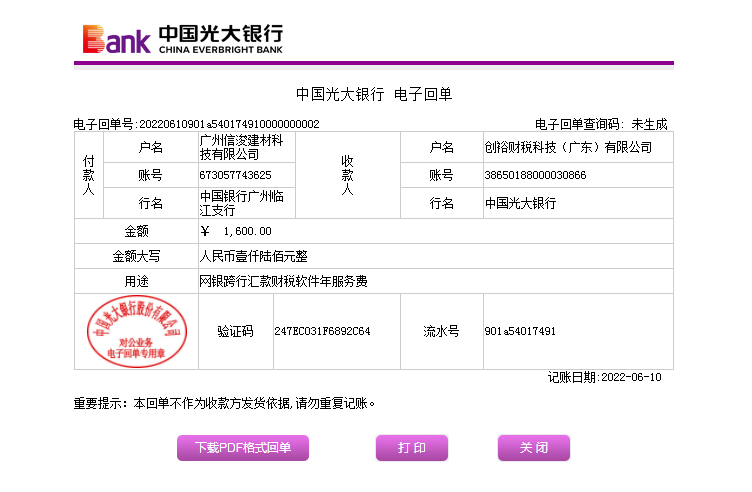This screenshot has height=492, width=752.
Task: Select payee account number 38650188000030866
Action: coord(535,175)
